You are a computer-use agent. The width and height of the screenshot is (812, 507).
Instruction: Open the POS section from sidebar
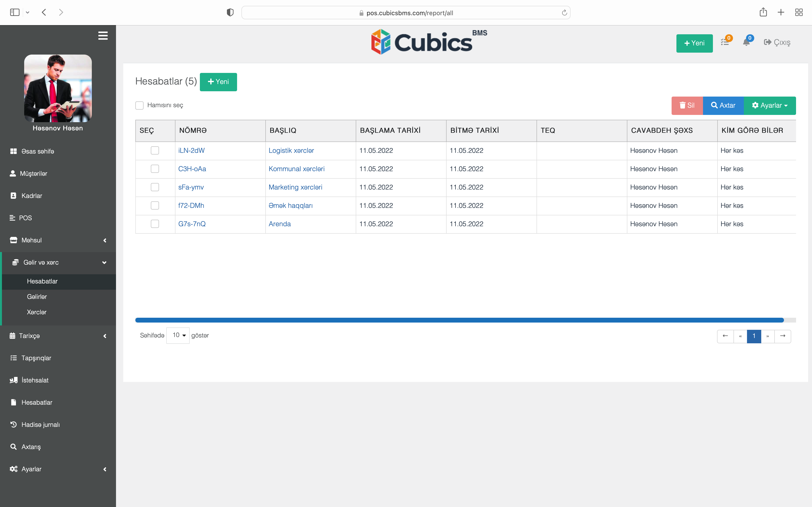pos(26,218)
